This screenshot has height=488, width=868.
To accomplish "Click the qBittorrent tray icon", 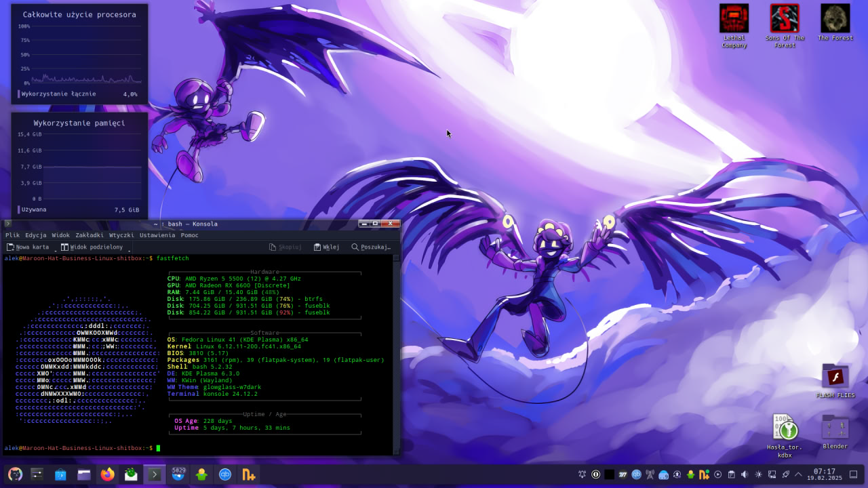I will pyautogui.click(x=636, y=474).
